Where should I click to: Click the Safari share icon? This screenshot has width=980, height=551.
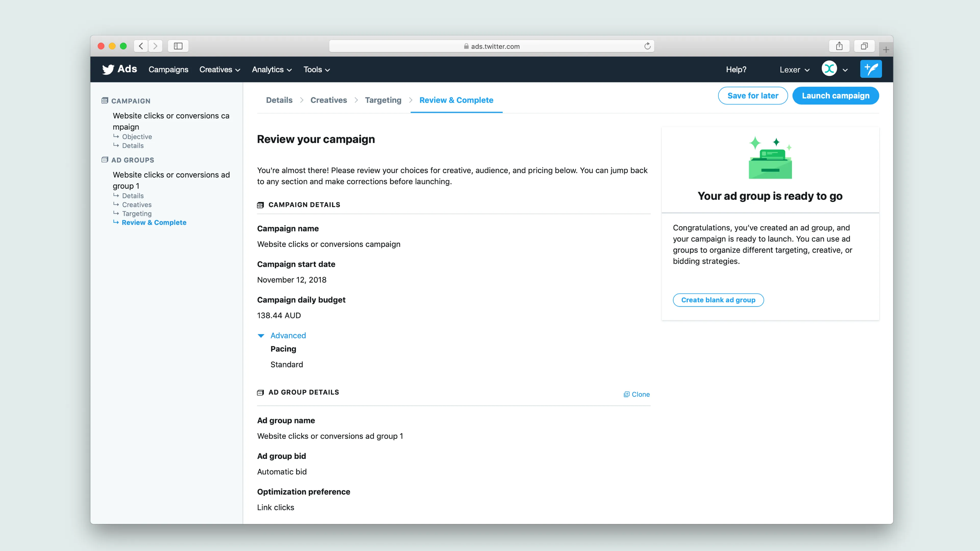click(839, 46)
